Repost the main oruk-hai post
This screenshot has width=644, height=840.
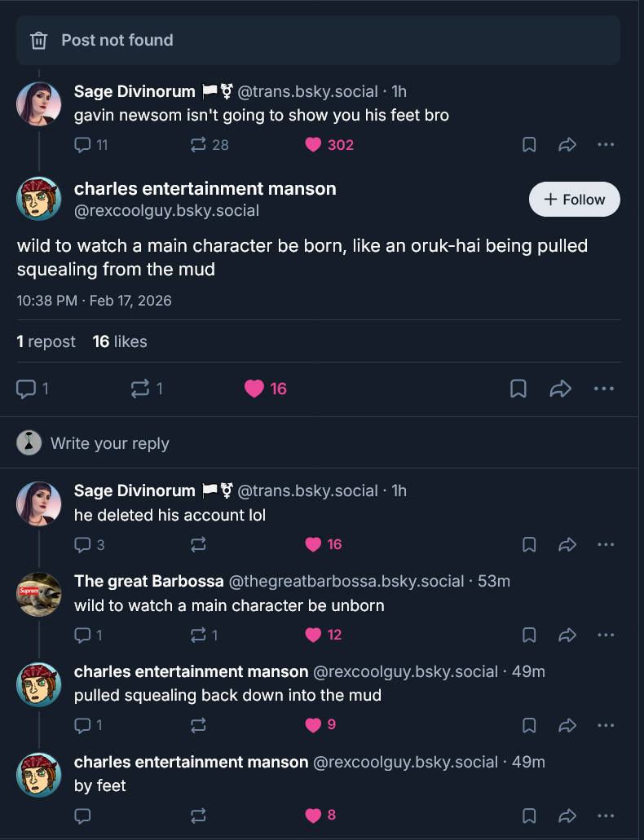point(140,389)
